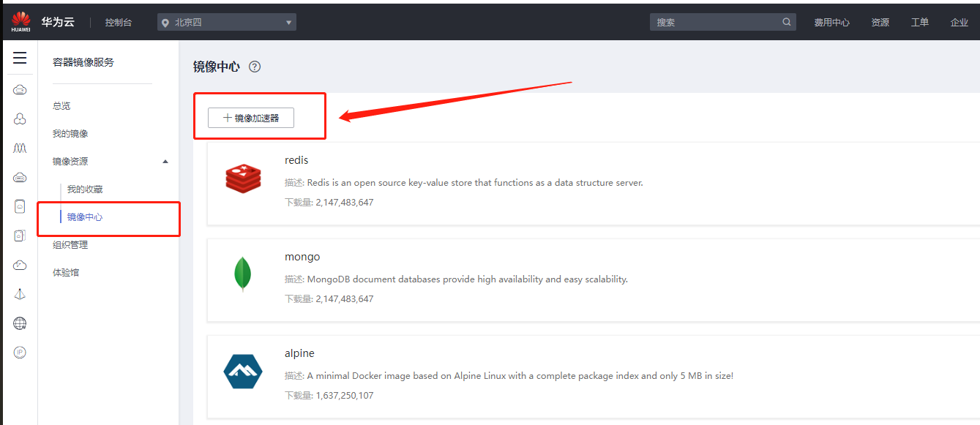Click the search magnifier icon

(x=787, y=22)
